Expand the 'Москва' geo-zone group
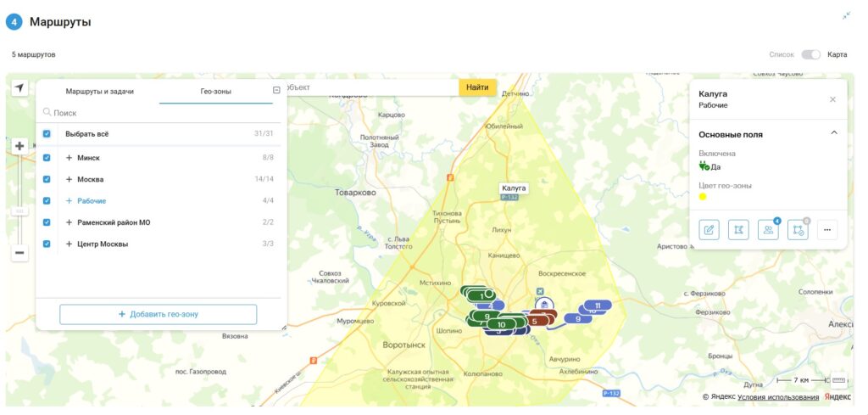The height and width of the screenshot is (415, 868). (x=69, y=180)
